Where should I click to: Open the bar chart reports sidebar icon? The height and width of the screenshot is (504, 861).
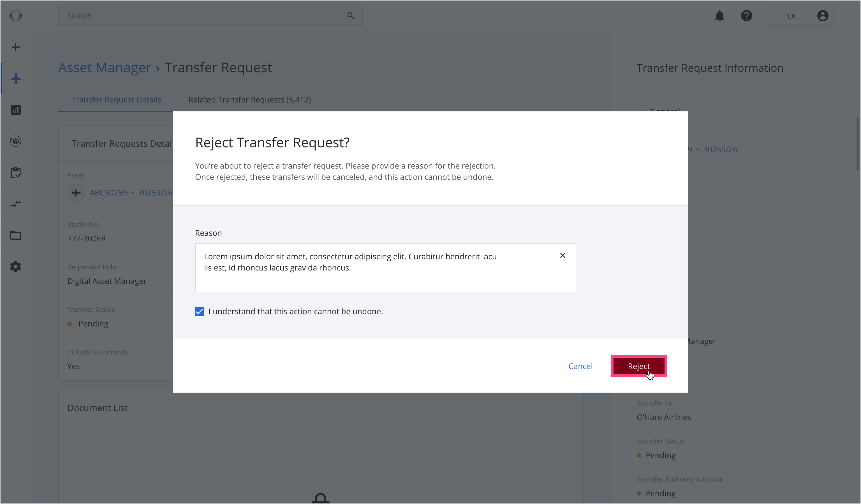16,110
